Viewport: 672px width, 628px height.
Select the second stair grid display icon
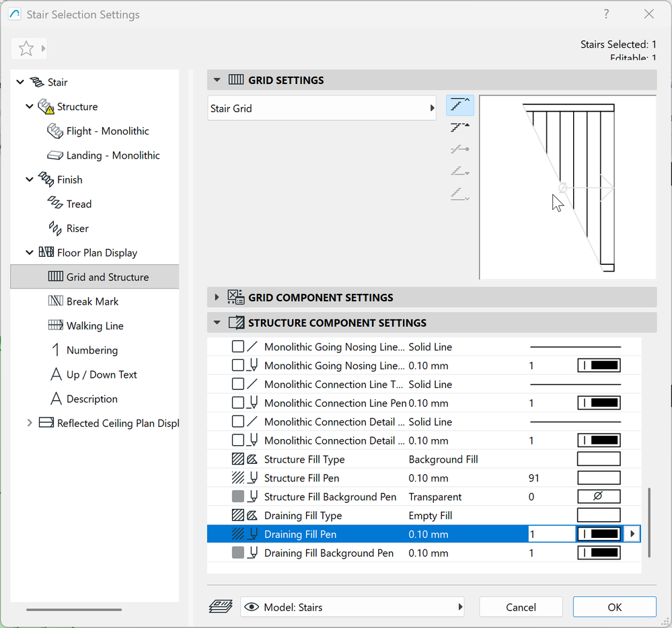coord(459,127)
